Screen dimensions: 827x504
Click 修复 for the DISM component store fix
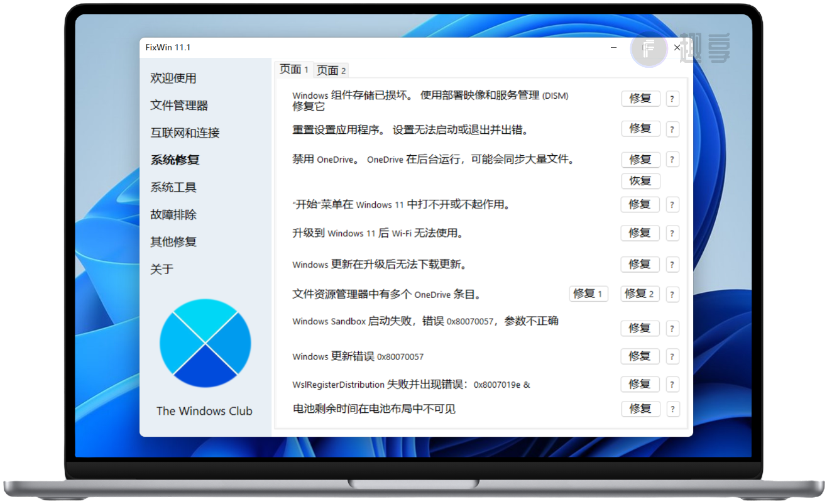click(x=640, y=99)
